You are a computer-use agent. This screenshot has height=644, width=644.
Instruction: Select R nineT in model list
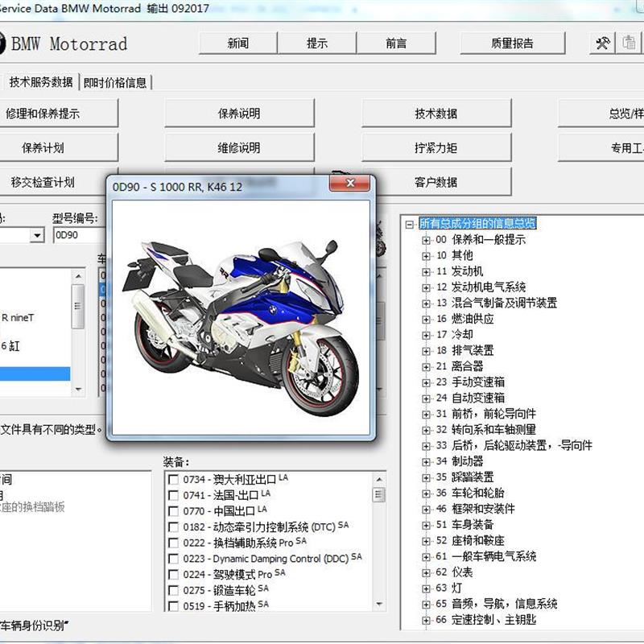click(18, 318)
